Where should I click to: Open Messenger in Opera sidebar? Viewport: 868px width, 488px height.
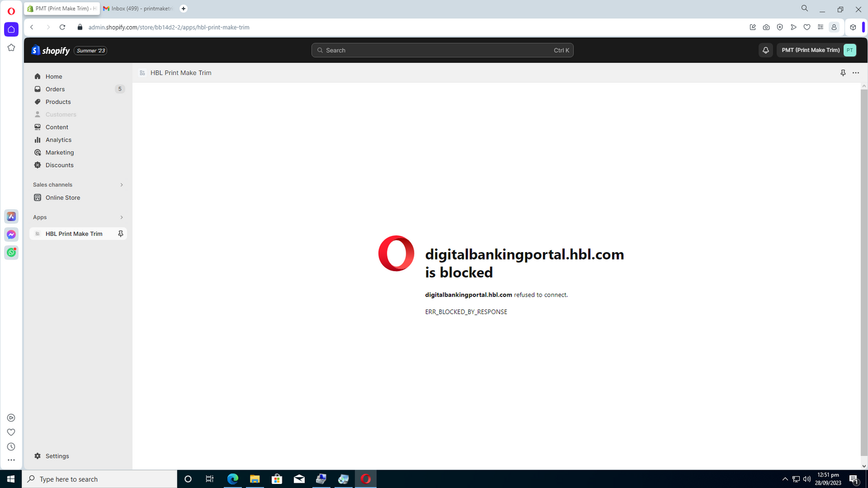(11, 234)
